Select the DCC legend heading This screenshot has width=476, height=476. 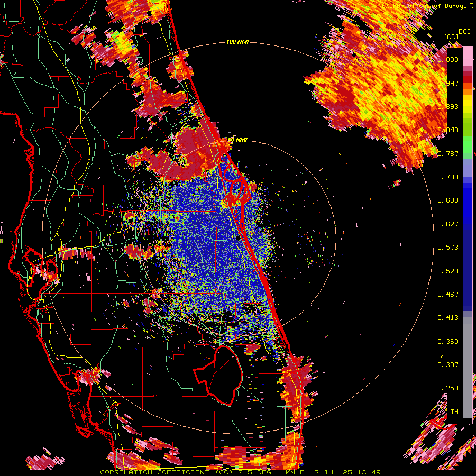(464, 32)
